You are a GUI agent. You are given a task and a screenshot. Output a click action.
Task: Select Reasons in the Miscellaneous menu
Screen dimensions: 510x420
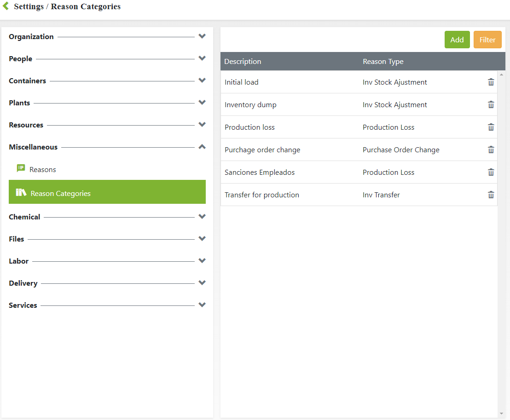click(43, 169)
